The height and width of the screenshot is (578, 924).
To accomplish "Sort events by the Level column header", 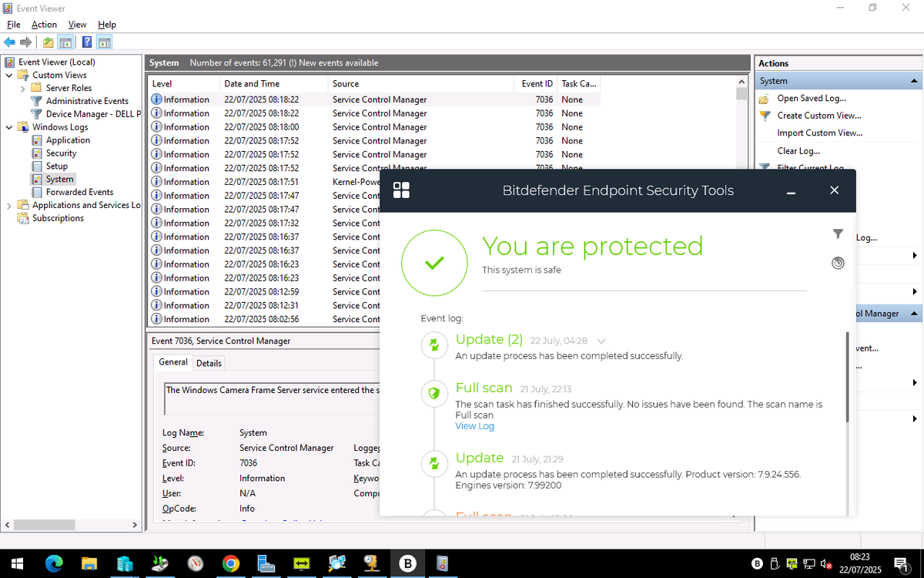I will [x=183, y=83].
